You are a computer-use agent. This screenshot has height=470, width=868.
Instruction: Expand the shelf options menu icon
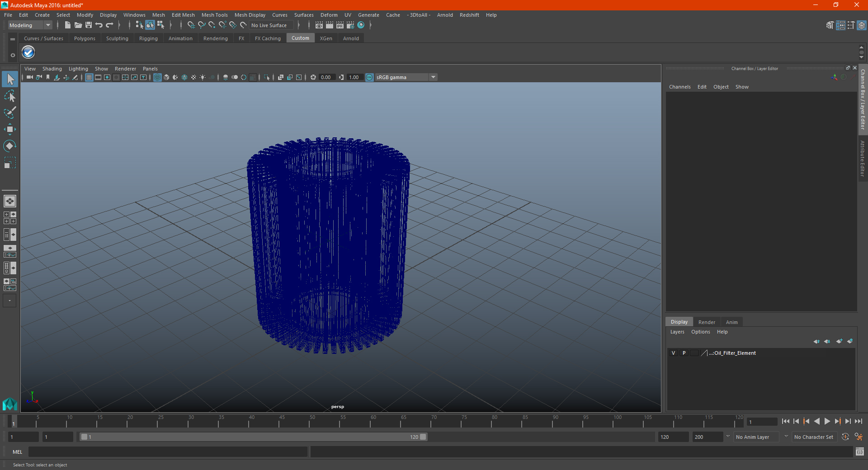click(x=13, y=39)
